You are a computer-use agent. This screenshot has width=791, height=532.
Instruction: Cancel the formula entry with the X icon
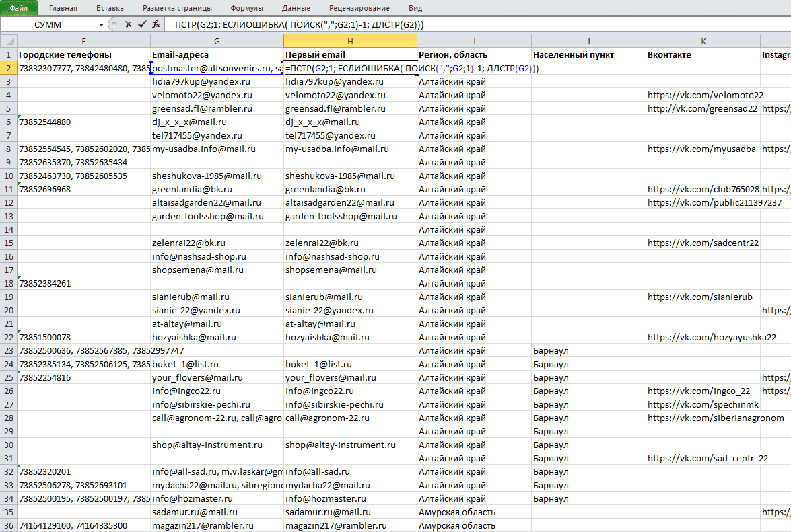click(128, 24)
